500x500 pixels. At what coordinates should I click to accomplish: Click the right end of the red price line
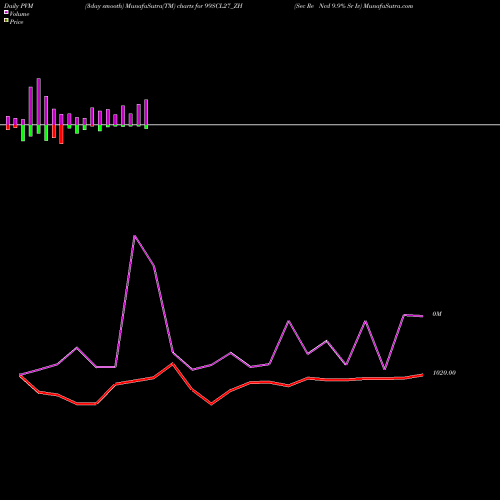pyautogui.click(x=422, y=375)
